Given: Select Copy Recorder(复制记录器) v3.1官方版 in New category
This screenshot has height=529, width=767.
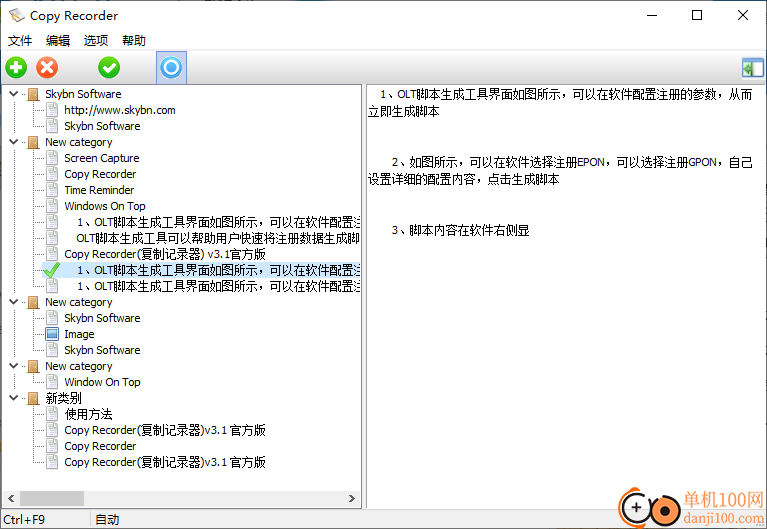Looking at the screenshot, I should [x=165, y=254].
